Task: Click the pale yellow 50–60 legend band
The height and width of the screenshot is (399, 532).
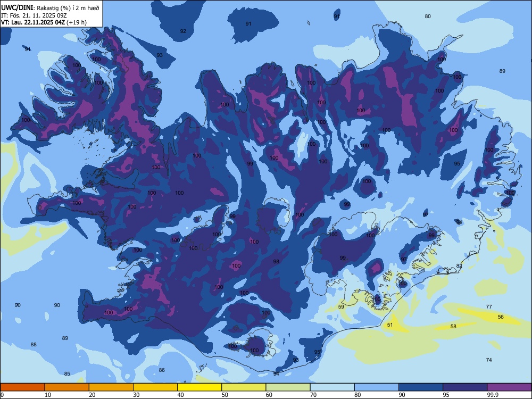Action: coord(244,387)
